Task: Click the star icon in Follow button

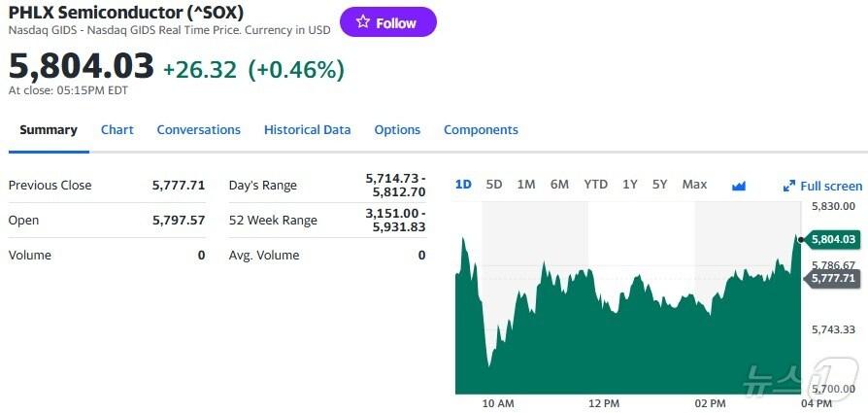Action: tap(363, 22)
